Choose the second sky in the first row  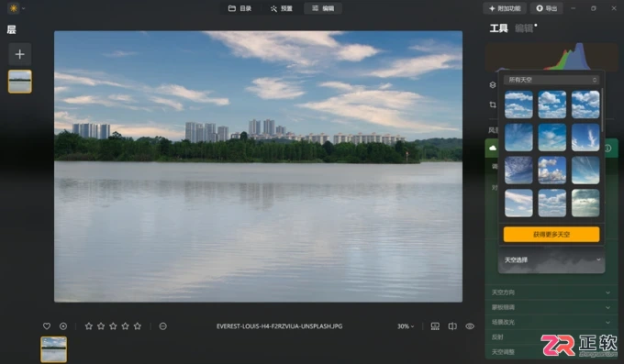(552, 105)
